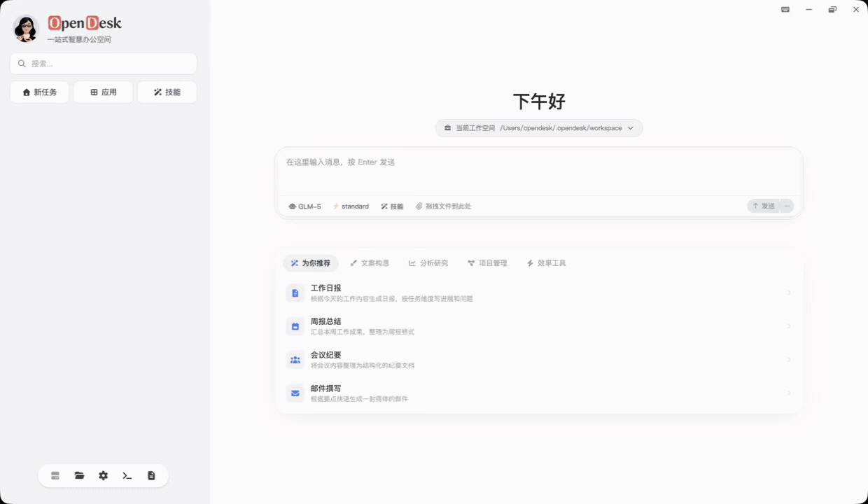Close the OpenDesk window
This screenshot has width=868, height=504.
pos(856,10)
